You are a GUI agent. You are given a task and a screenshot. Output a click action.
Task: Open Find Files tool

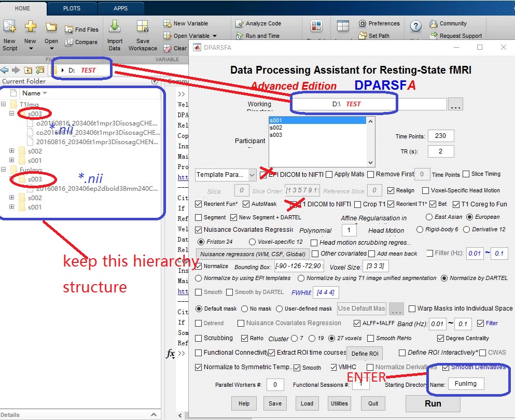[x=81, y=30]
